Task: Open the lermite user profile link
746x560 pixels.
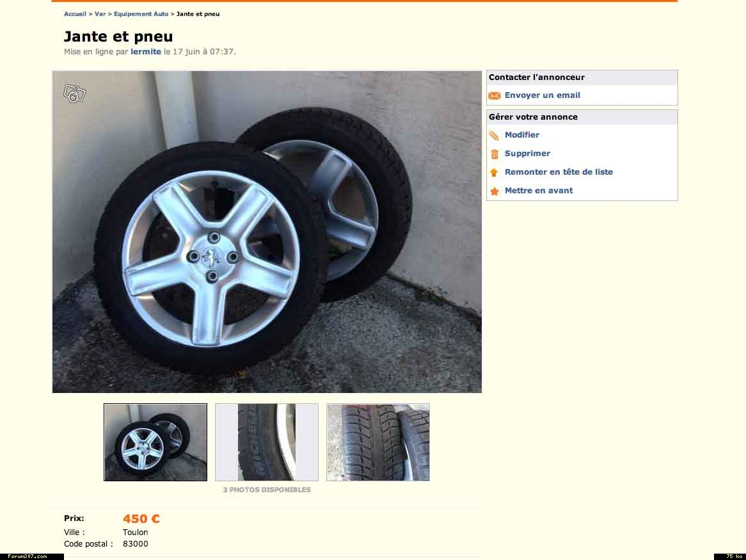Action: (x=146, y=52)
